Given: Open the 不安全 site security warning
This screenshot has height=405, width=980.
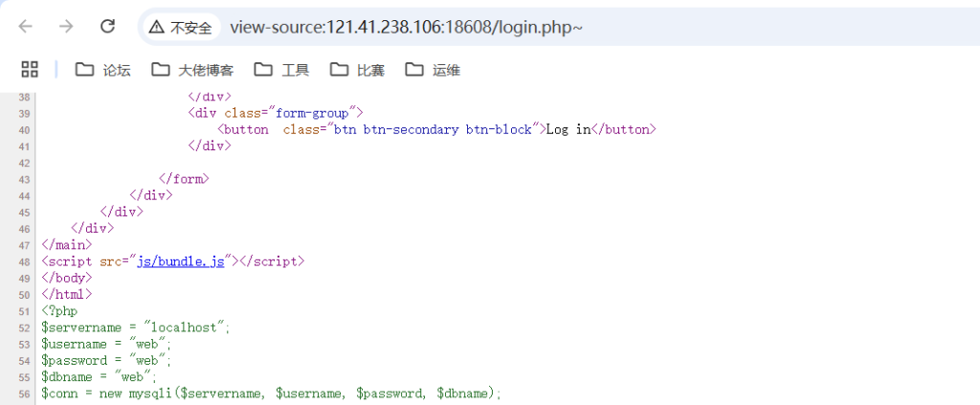Looking at the screenshot, I should point(180,28).
